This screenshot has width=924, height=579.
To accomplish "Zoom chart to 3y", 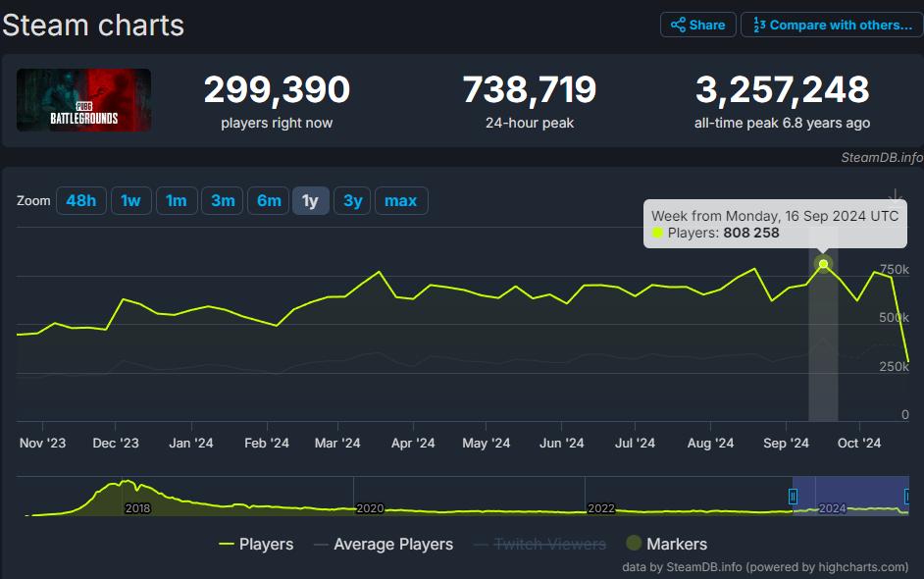I will 352,201.
